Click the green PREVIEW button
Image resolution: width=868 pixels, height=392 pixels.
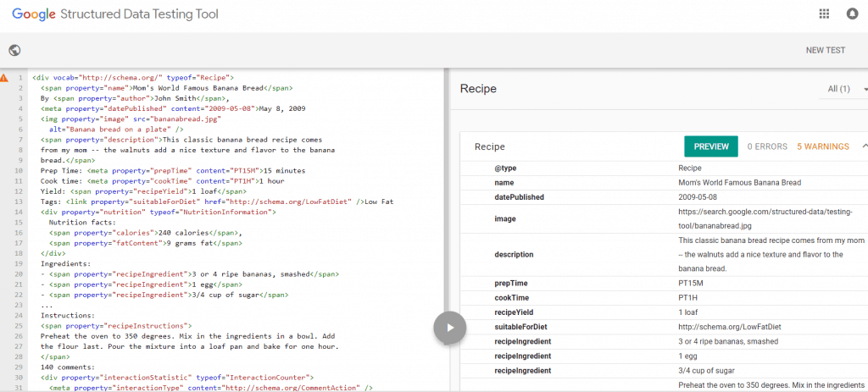[x=711, y=146]
